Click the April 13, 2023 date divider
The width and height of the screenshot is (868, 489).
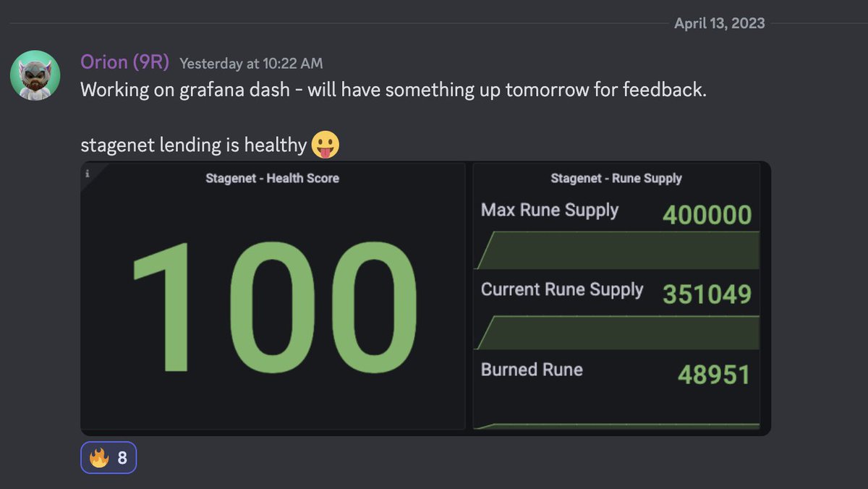[720, 23]
